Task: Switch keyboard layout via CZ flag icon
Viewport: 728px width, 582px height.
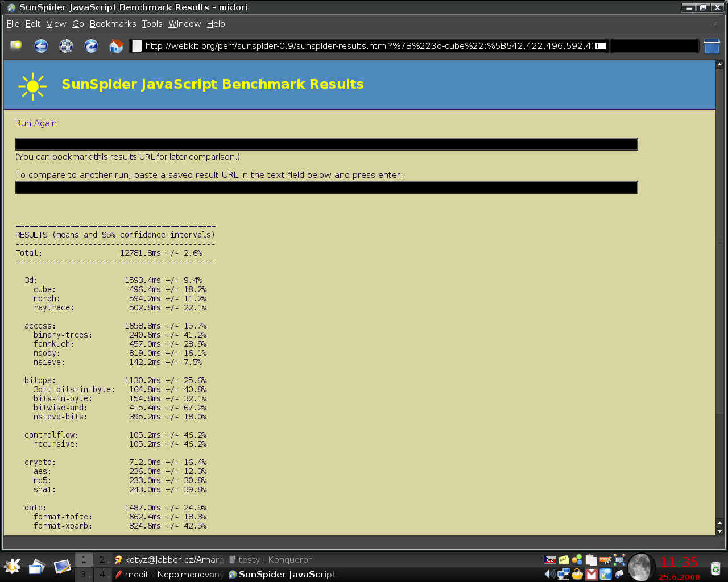Action: tap(550, 560)
